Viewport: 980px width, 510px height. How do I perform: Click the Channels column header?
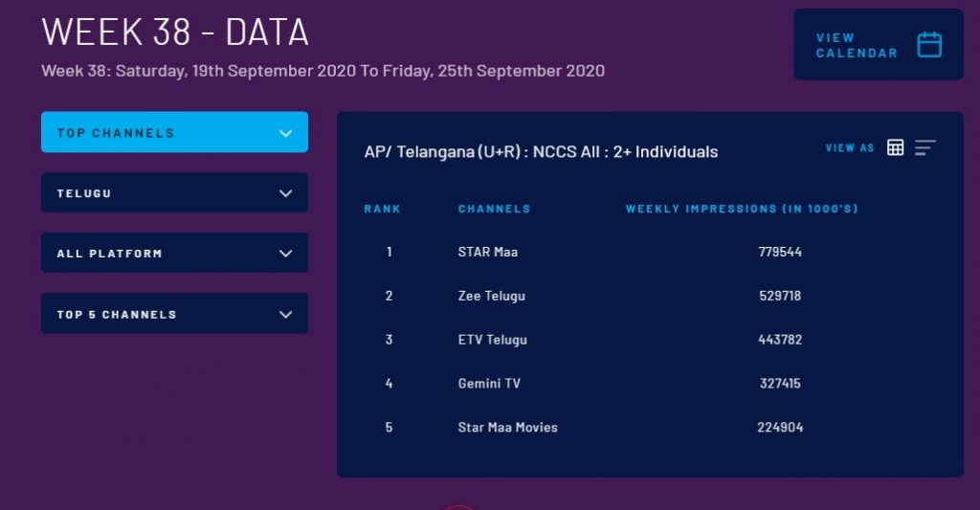(x=494, y=209)
